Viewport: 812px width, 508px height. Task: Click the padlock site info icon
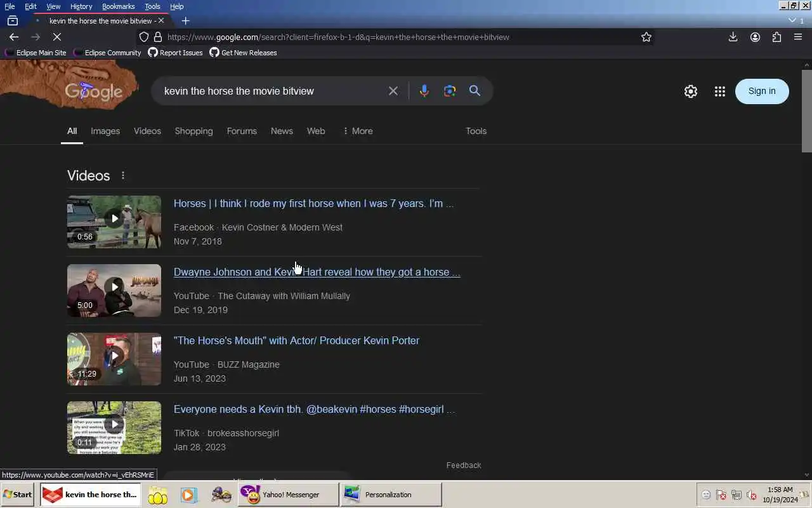(x=158, y=37)
